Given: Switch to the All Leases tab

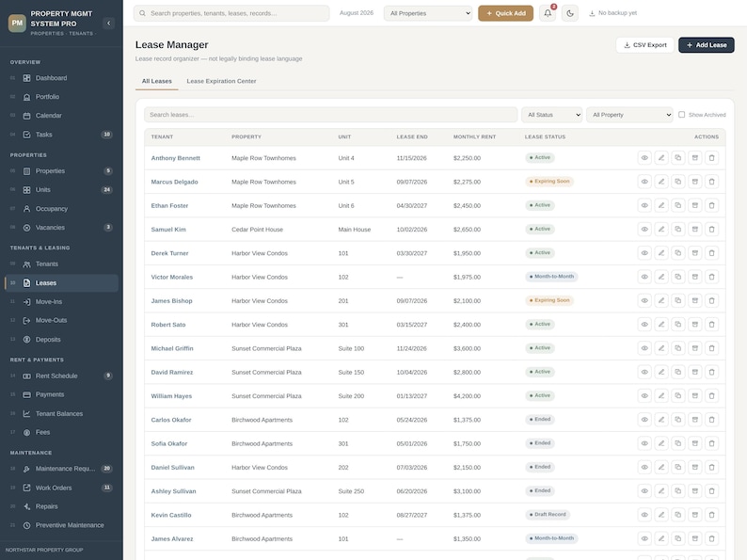Looking at the screenshot, I should [x=157, y=81].
